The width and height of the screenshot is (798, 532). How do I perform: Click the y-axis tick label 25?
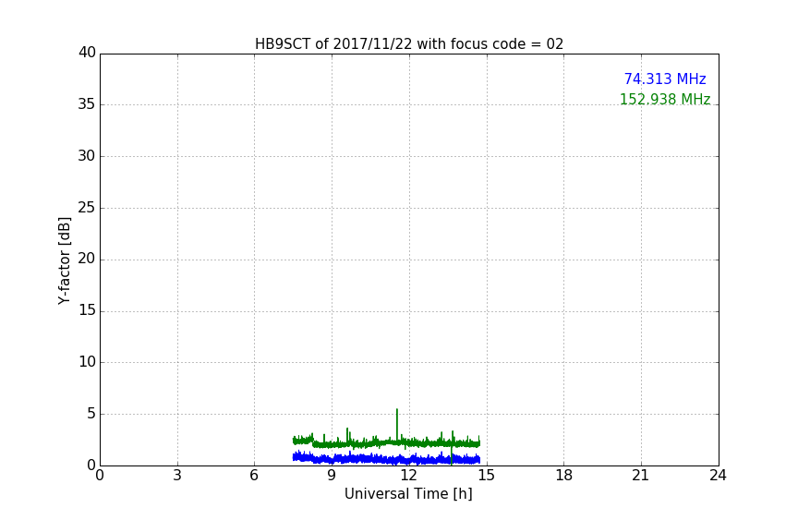(87, 207)
